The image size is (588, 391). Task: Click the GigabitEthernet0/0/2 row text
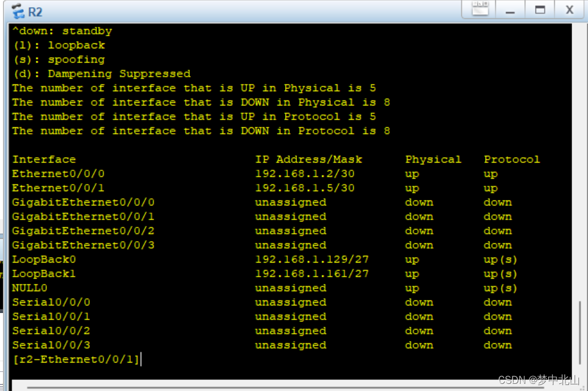(83, 231)
